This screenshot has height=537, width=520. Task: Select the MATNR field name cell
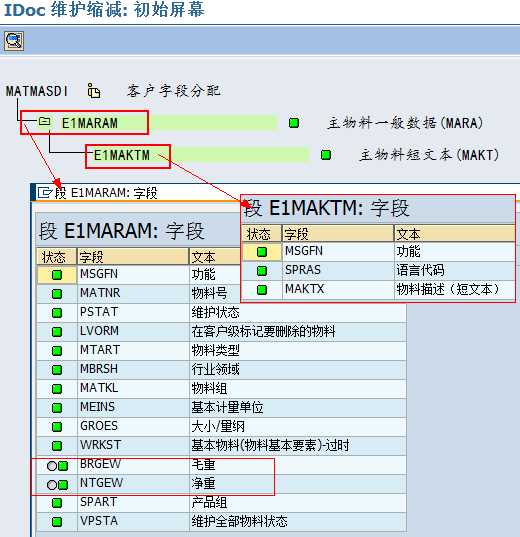[x=133, y=293]
